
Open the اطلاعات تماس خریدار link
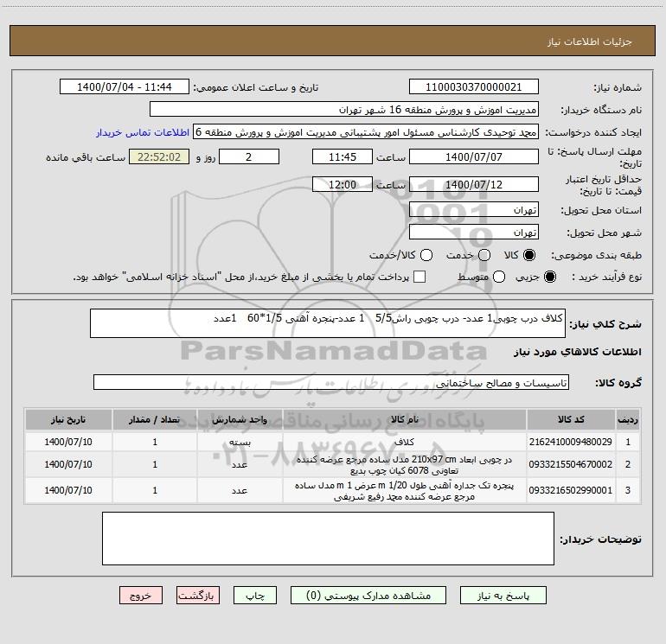coord(143,132)
